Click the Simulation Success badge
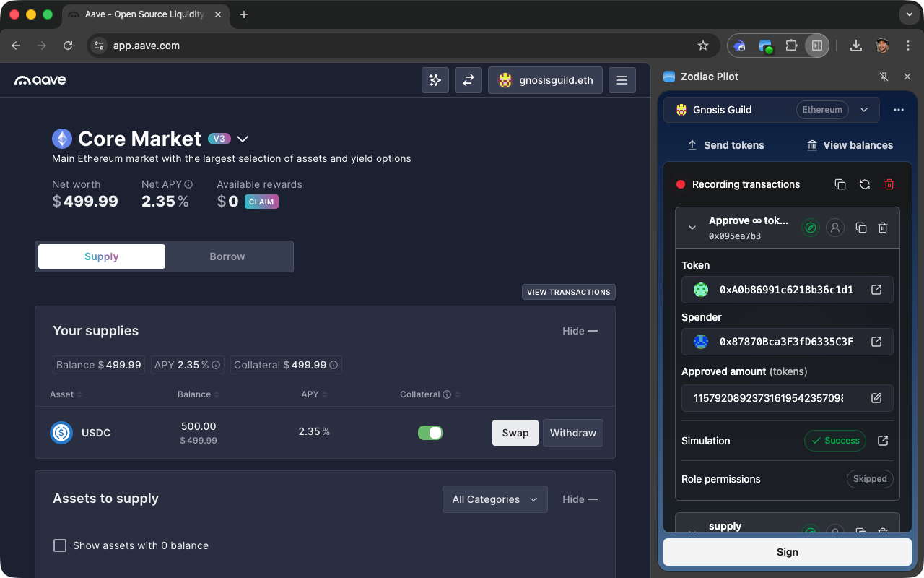 835,441
